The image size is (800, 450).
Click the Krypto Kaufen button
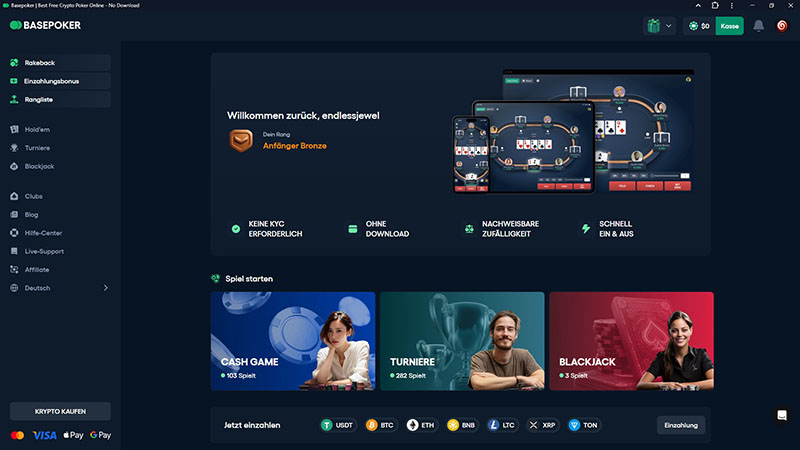click(x=60, y=411)
